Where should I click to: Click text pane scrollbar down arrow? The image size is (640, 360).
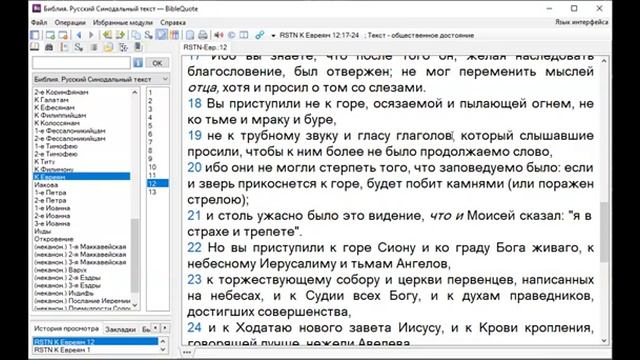(x=604, y=340)
